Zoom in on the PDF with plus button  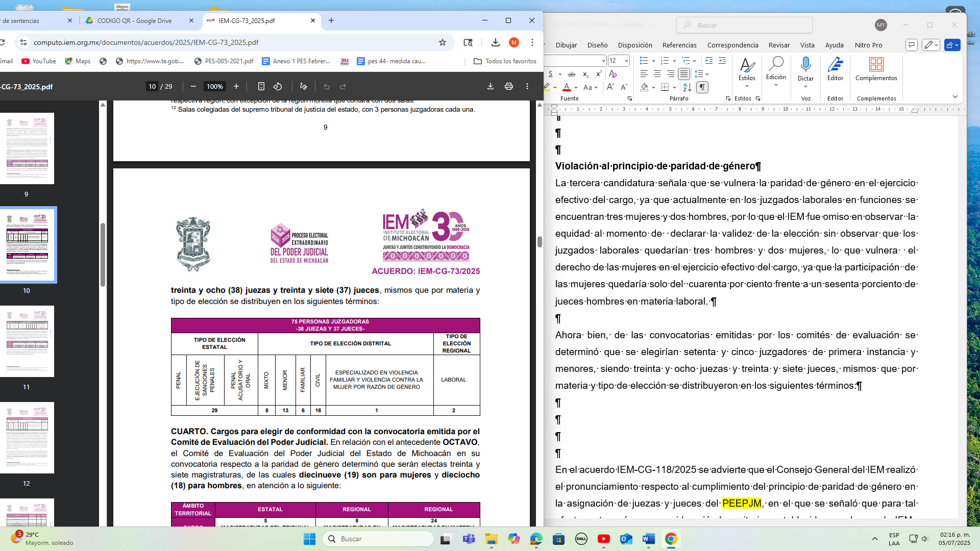[x=236, y=87]
